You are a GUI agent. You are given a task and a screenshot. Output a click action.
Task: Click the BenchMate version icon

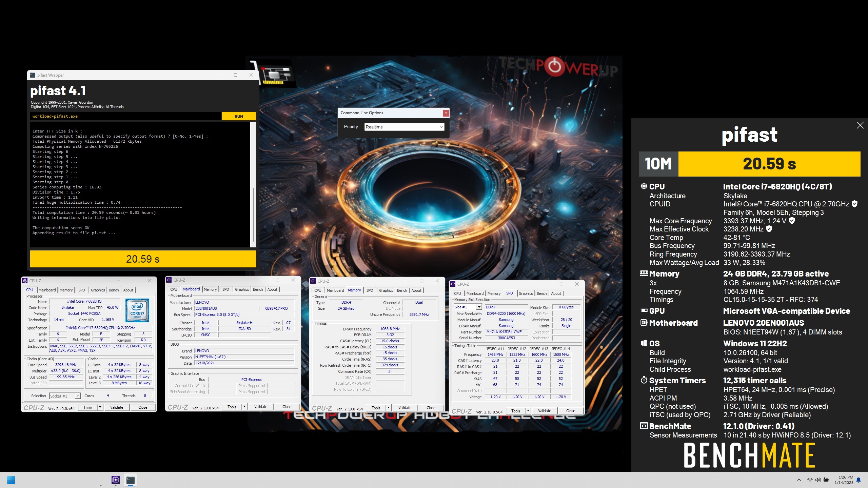pyautogui.click(x=644, y=426)
